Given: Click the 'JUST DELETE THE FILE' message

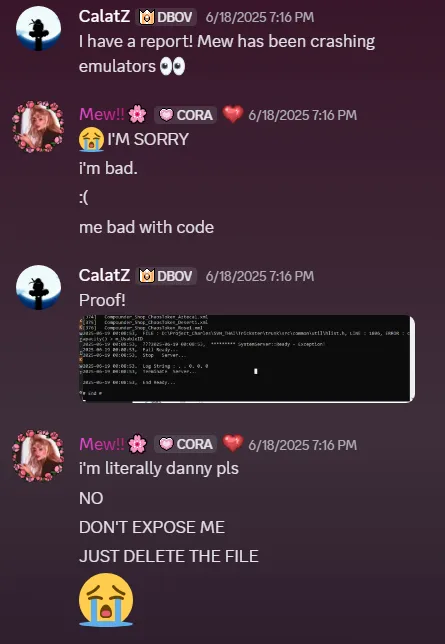Looking at the screenshot, I should coord(168,556).
